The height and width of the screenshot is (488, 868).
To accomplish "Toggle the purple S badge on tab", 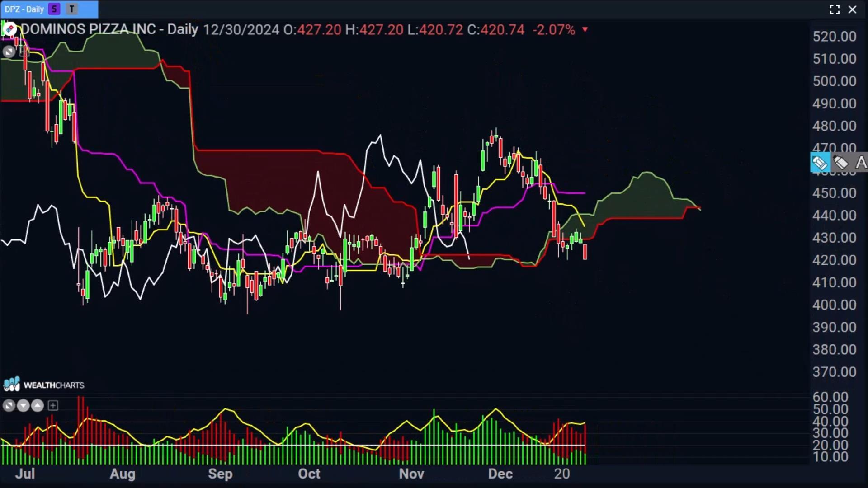I will (x=54, y=9).
